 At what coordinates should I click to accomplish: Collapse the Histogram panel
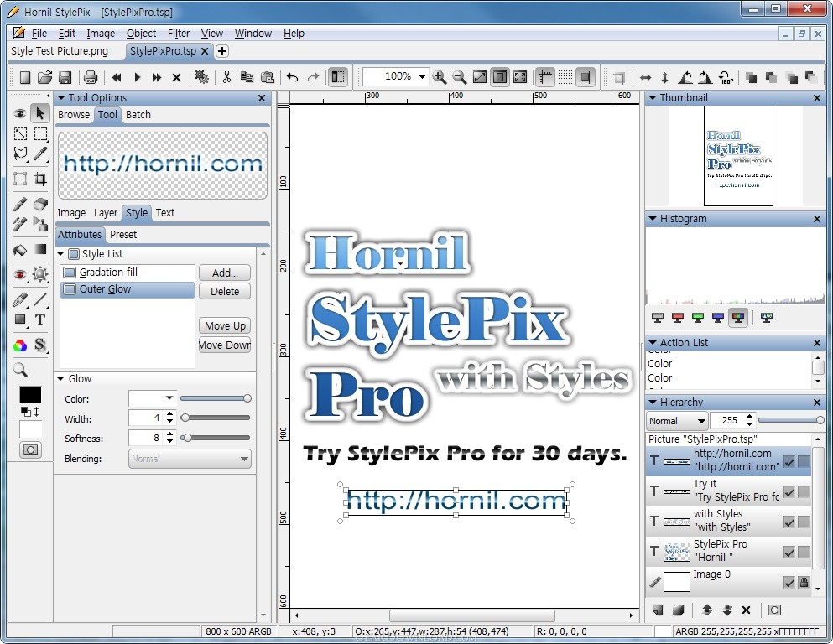[652, 219]
